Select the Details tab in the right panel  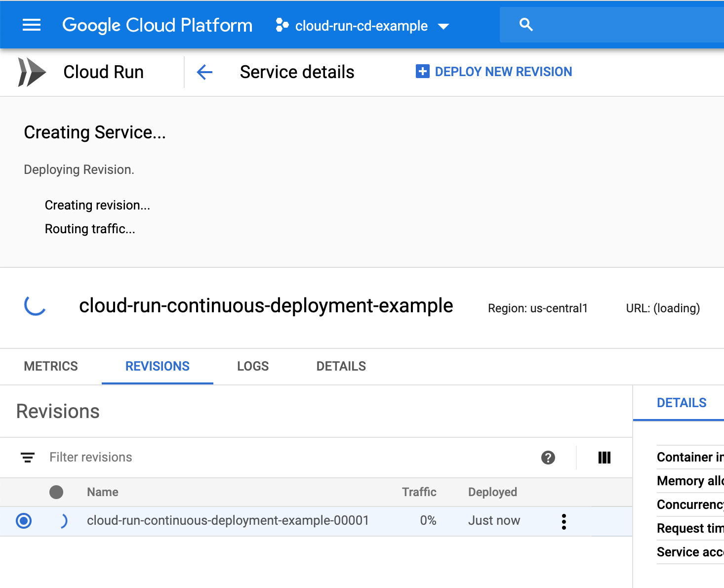(x=682, y=403)
